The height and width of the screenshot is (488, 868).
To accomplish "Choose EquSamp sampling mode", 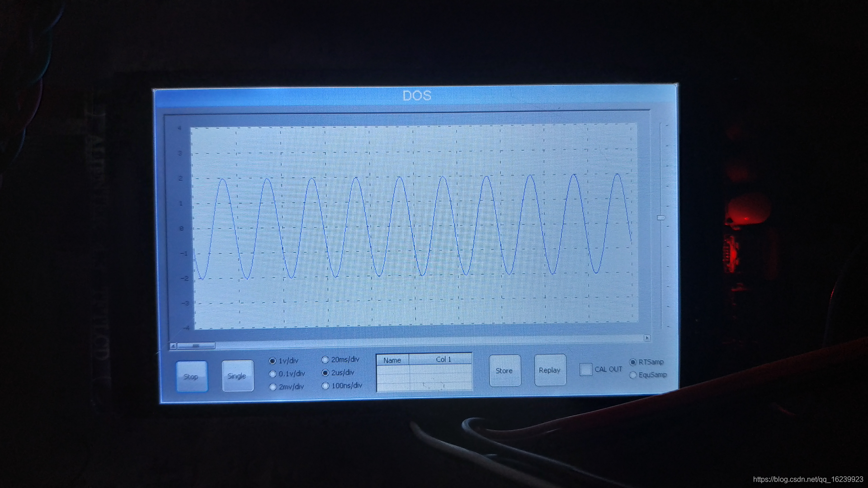I will pos(633,375).
